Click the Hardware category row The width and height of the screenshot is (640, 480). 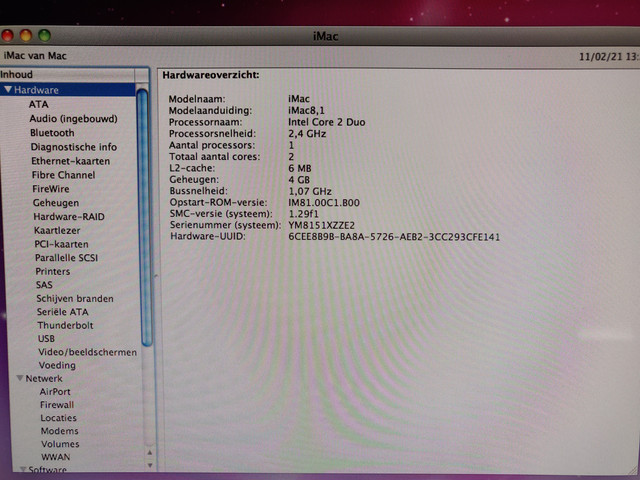68,90
